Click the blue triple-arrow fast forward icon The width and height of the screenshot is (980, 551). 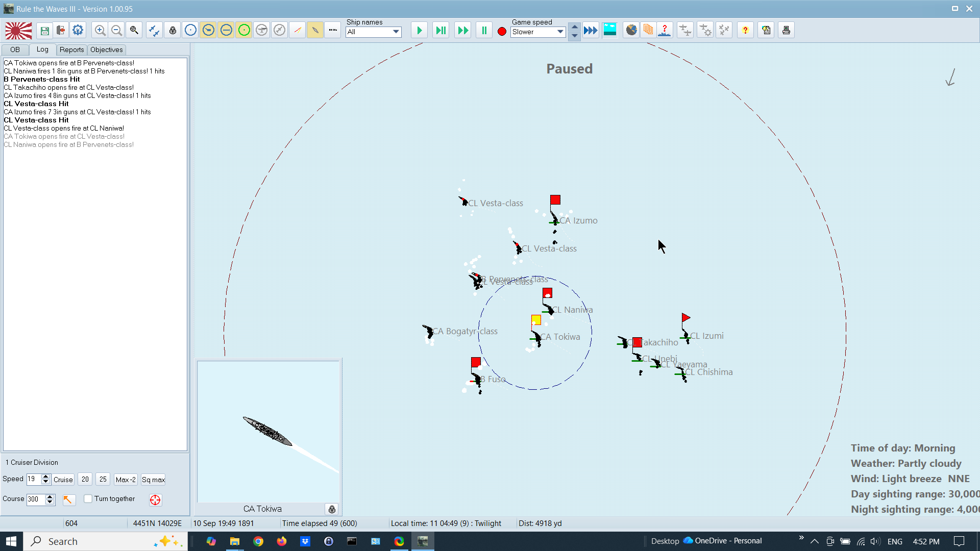coord(591,31)
